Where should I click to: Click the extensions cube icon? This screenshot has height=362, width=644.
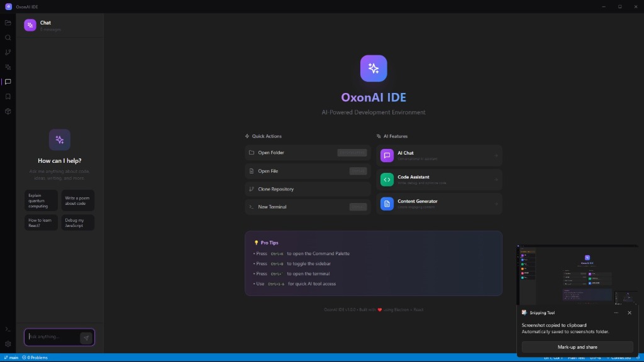coord(8,111)
